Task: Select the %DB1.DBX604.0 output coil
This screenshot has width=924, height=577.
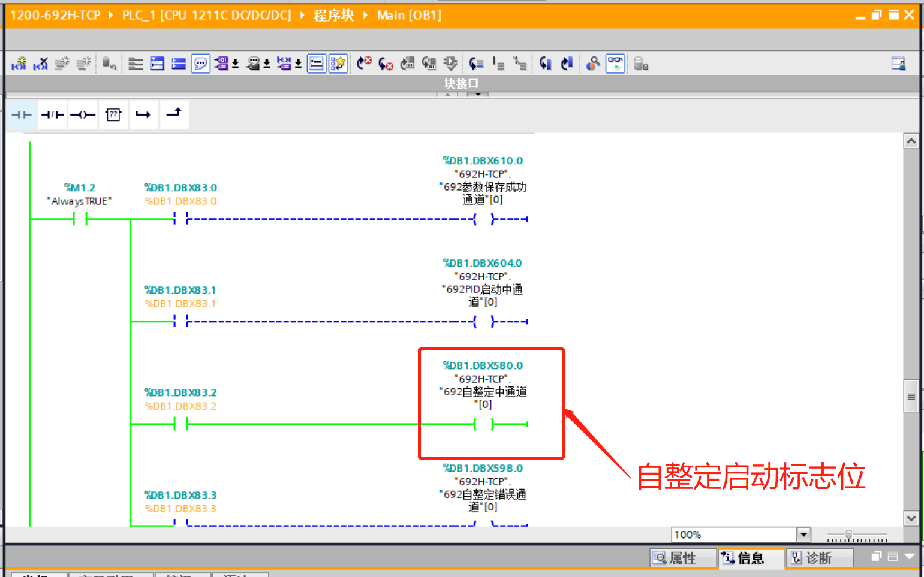Action: [x=484, y=322]
